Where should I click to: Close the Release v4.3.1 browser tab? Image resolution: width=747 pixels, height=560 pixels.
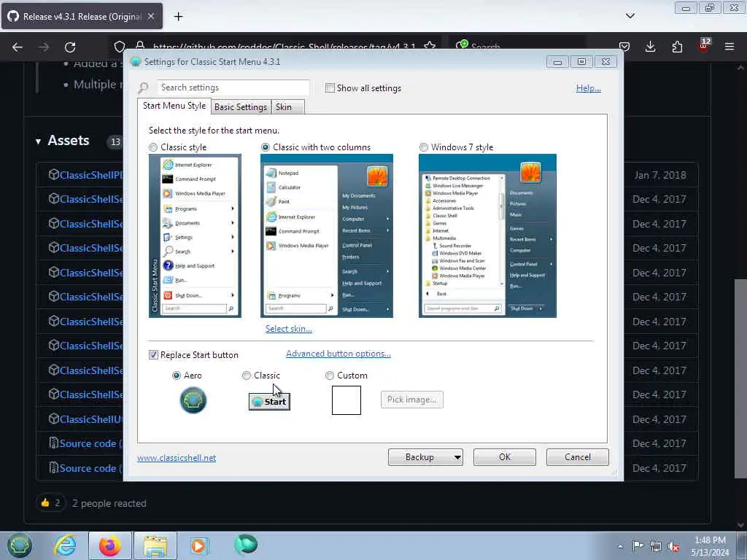(151, 16)
